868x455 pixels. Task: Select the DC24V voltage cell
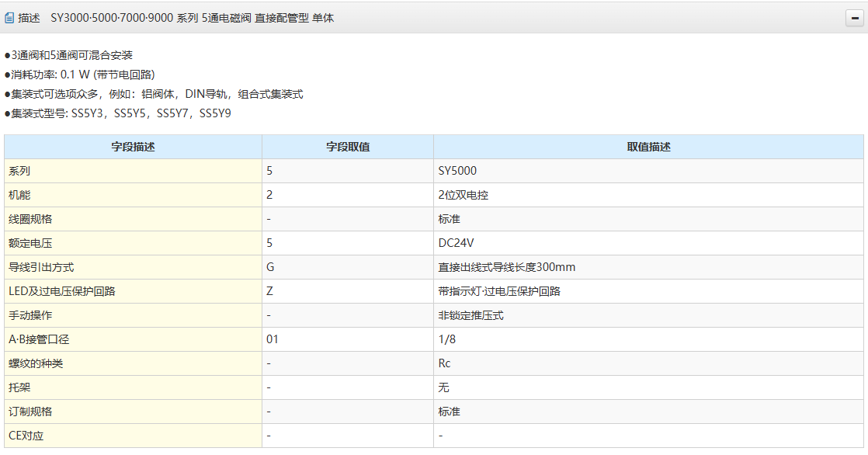click(456, 243)
